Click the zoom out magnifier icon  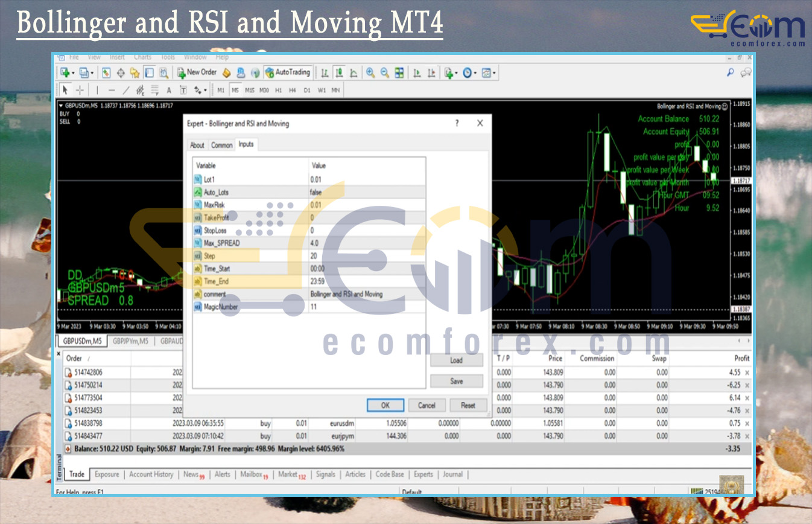(384, 72)
